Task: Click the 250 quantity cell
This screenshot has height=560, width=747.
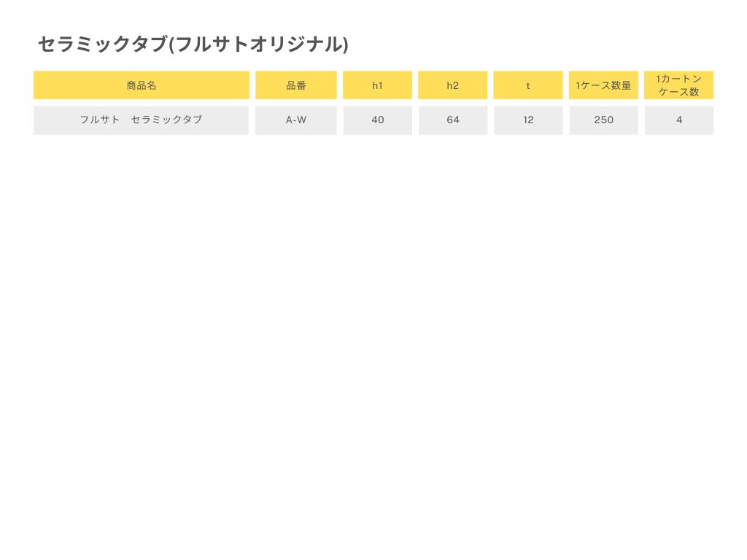Action: pos(603,120)
